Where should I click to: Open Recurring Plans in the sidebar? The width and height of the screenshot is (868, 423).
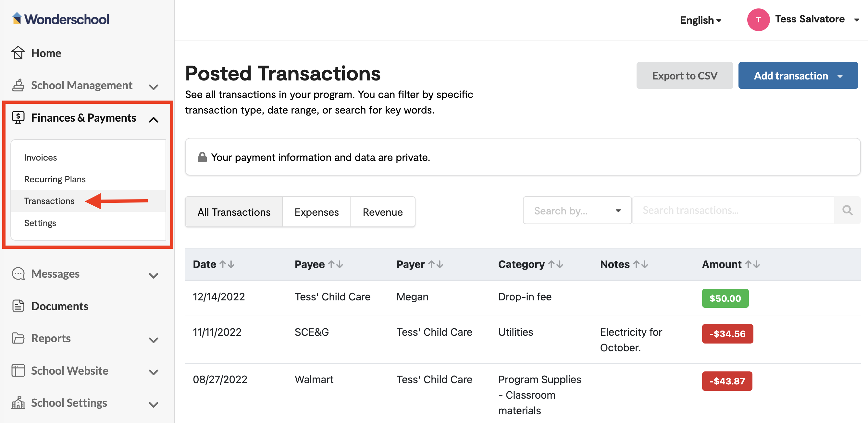point(55,179)
